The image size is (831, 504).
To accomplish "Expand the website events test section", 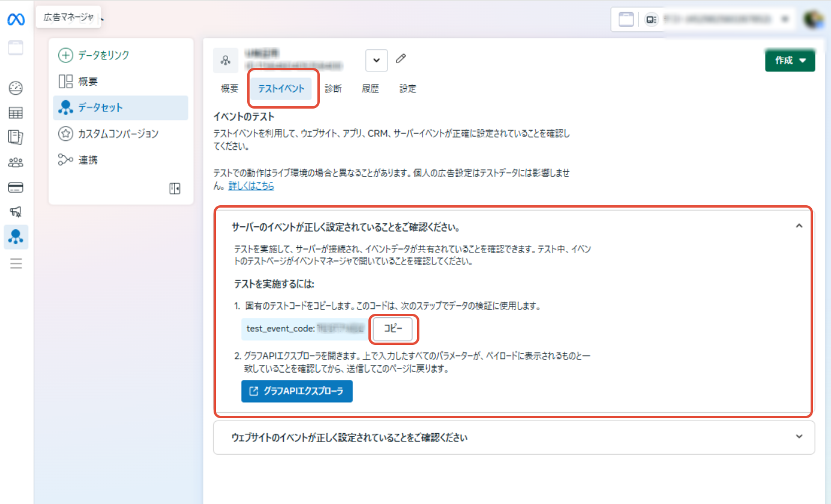I will 799,437.
